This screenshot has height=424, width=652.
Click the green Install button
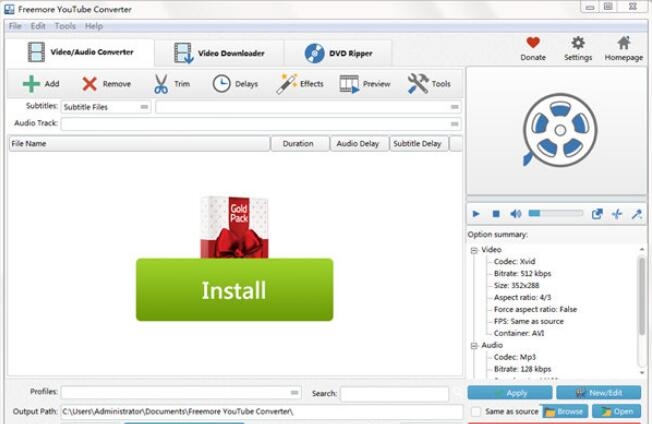tap(235, 290)
